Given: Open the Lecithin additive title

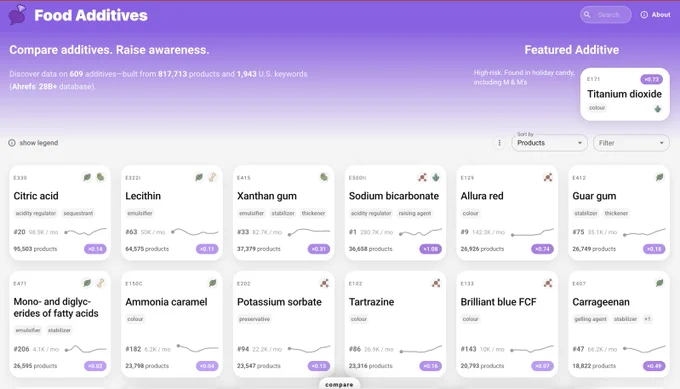Looking at the screenshot, I should pyautogui.click(x=143, y=196).
